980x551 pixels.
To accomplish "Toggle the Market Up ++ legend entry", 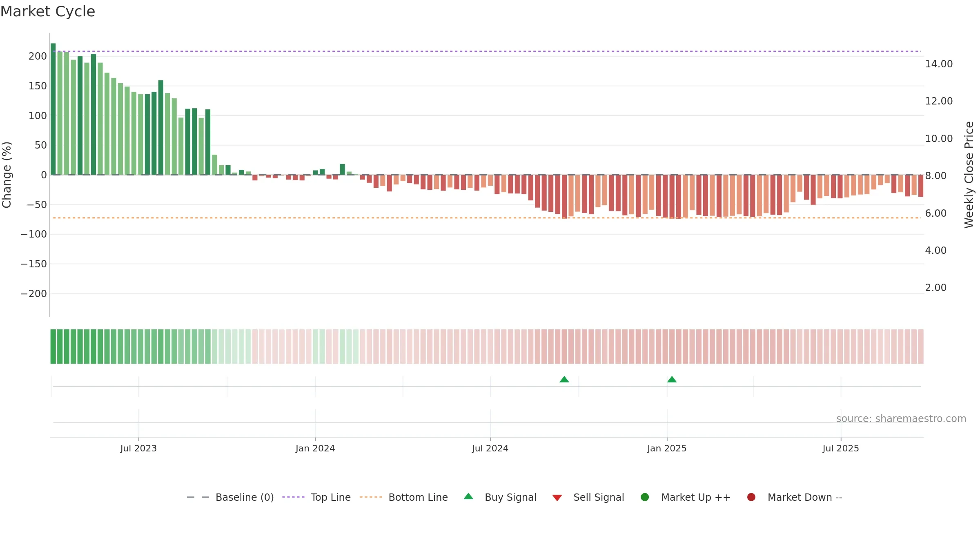I will point(686,497).
